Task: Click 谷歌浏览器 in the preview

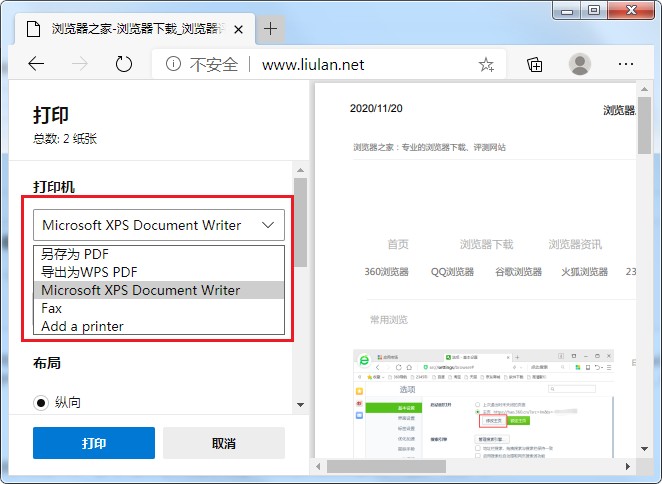Action: coord(518,272)
